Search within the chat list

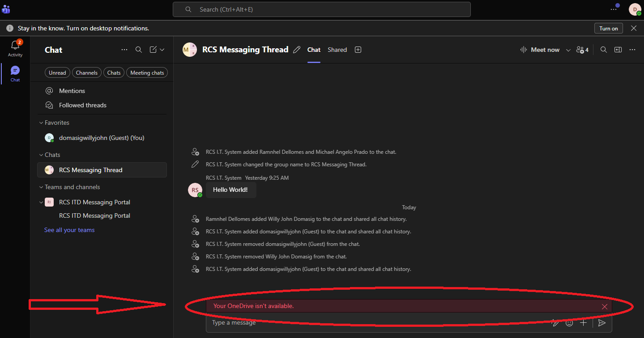pos(139,50)
